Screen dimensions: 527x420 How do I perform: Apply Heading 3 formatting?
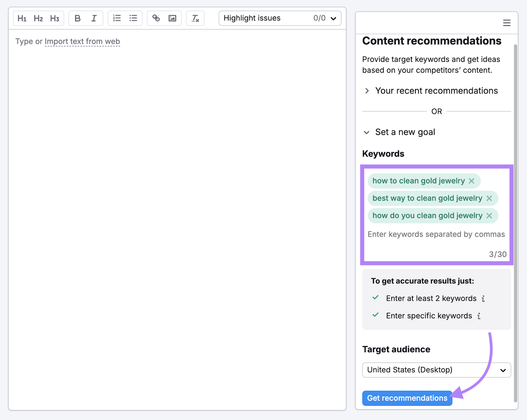54,18
